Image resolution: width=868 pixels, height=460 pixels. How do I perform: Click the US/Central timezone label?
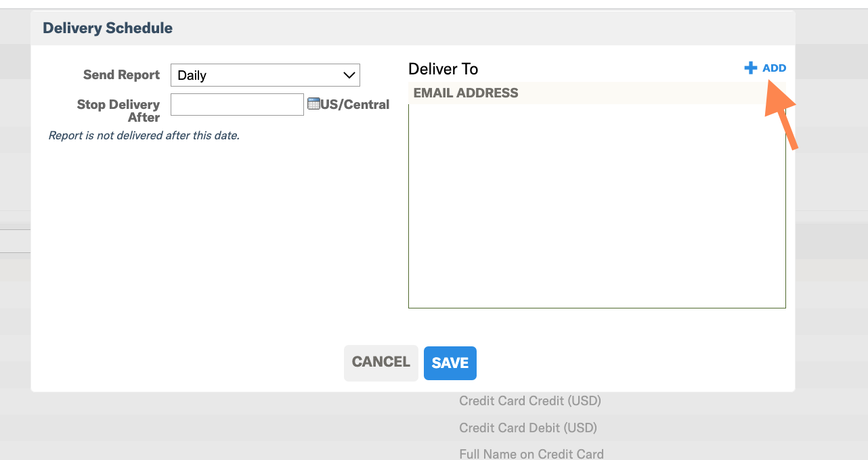coord(355,105)
